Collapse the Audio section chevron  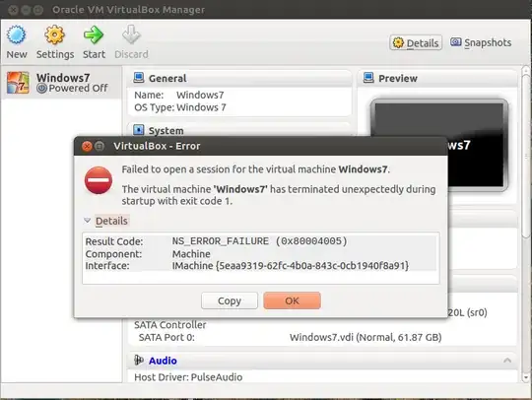pyautogui.click(x=507, y=361)
